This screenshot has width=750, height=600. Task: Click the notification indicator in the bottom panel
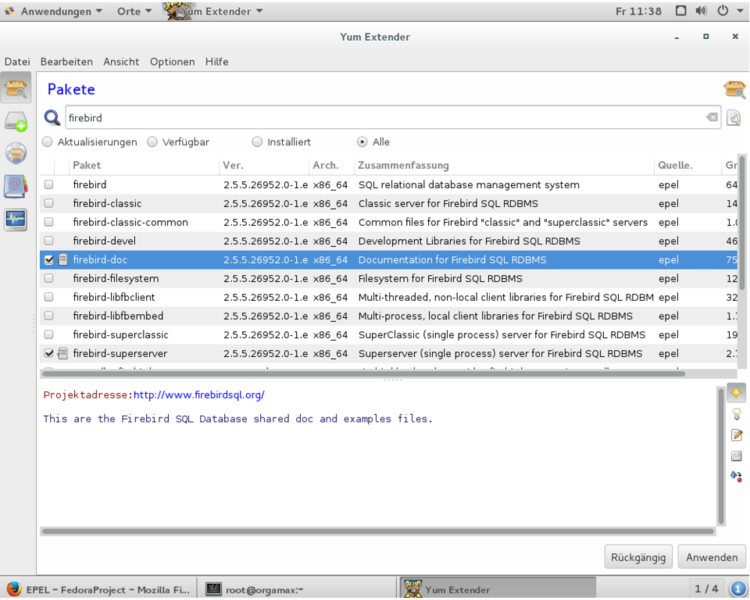pos(739,589)
